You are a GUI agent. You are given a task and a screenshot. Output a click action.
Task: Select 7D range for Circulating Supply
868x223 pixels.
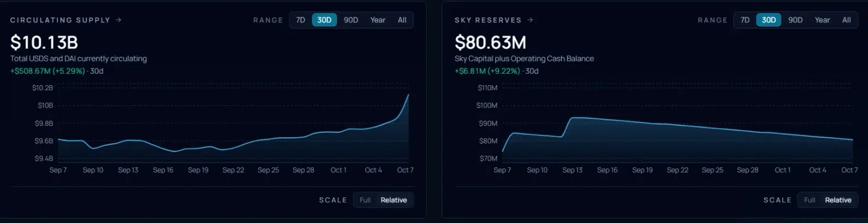coord(301,20)
